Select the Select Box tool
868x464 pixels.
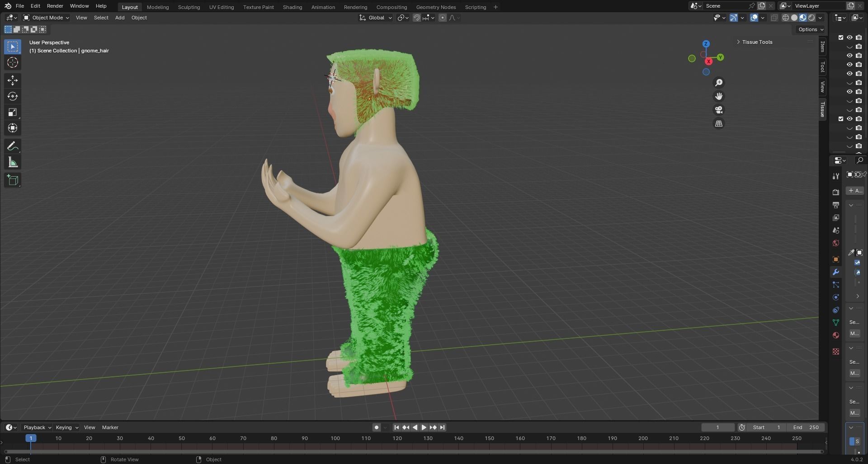[13, 47]
